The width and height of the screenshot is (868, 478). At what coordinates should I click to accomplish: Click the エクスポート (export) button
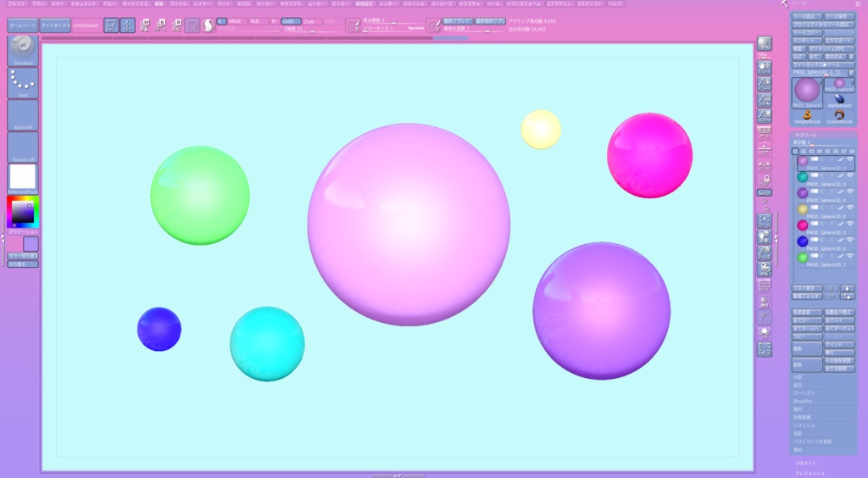(839, 41)
